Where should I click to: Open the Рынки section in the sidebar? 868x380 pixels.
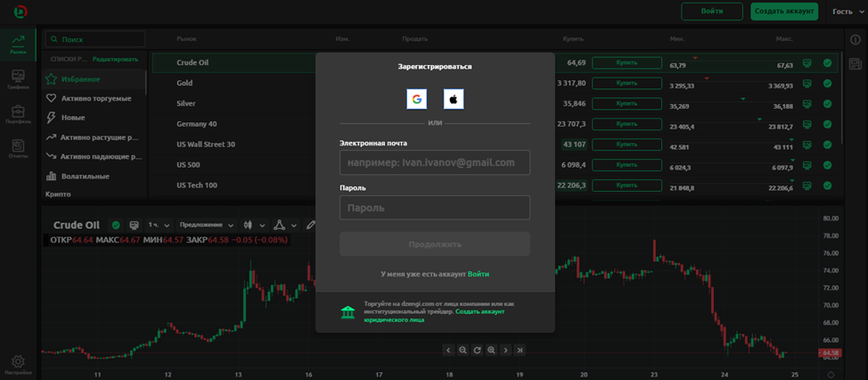18,45
